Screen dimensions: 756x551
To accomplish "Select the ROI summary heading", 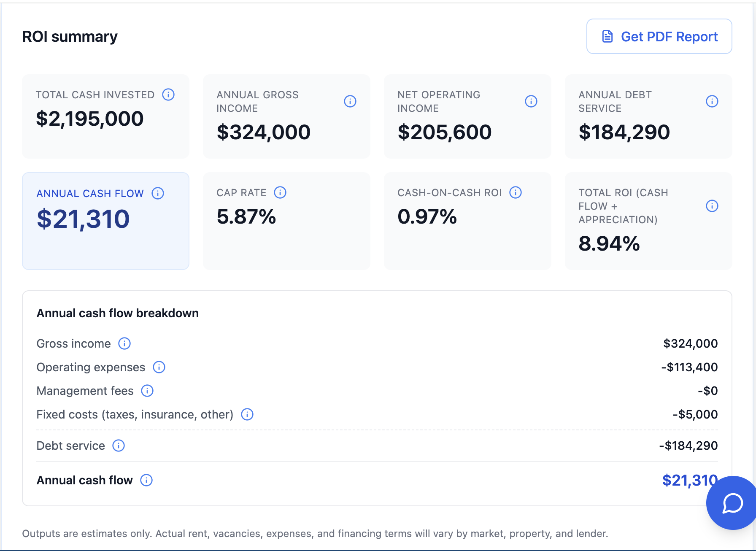I will point(70,36).
